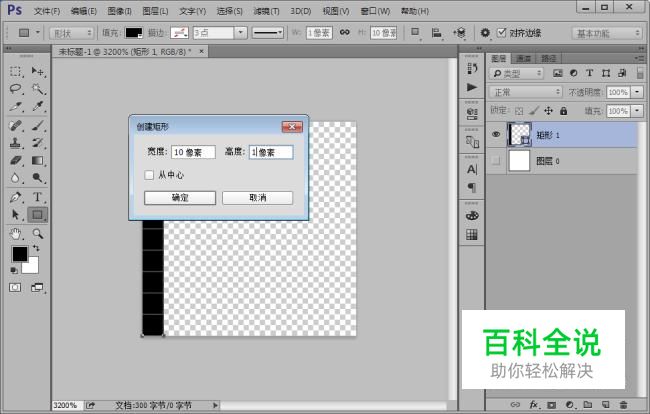Viewport: 650px width, 414px height.
Task: Select the History Brush tool
Action: point(38,143)
